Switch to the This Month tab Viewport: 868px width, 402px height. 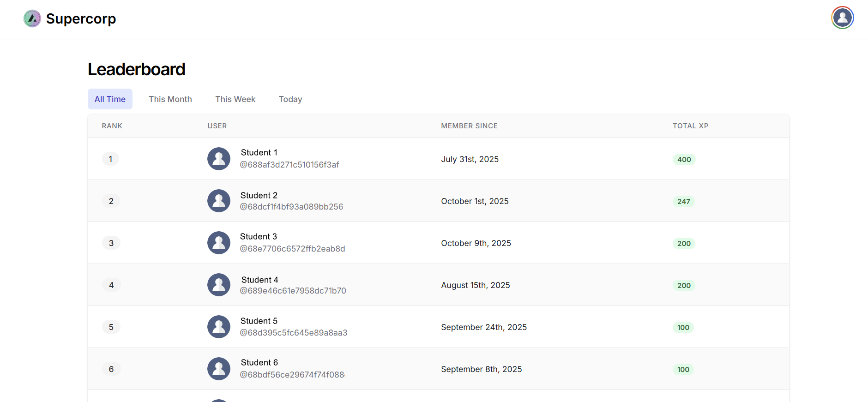click(170, 99)
